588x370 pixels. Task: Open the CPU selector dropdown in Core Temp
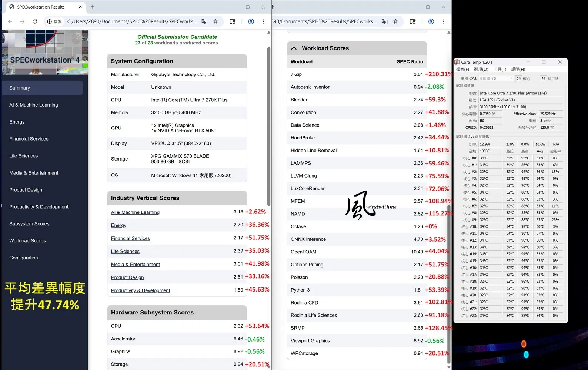tap(496, 78)
